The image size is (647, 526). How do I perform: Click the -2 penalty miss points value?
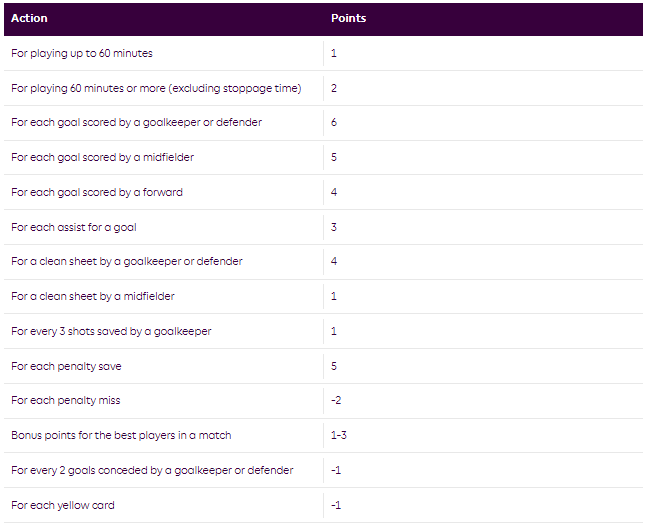335,400
